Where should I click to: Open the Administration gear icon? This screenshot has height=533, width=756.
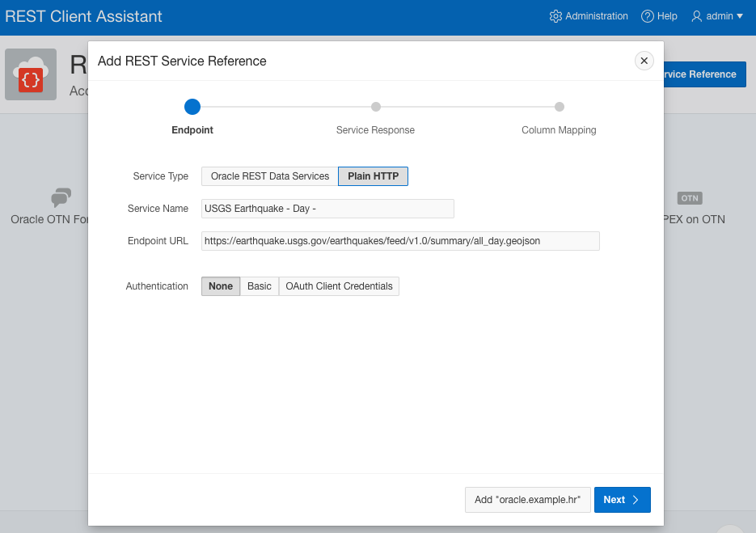556,15
